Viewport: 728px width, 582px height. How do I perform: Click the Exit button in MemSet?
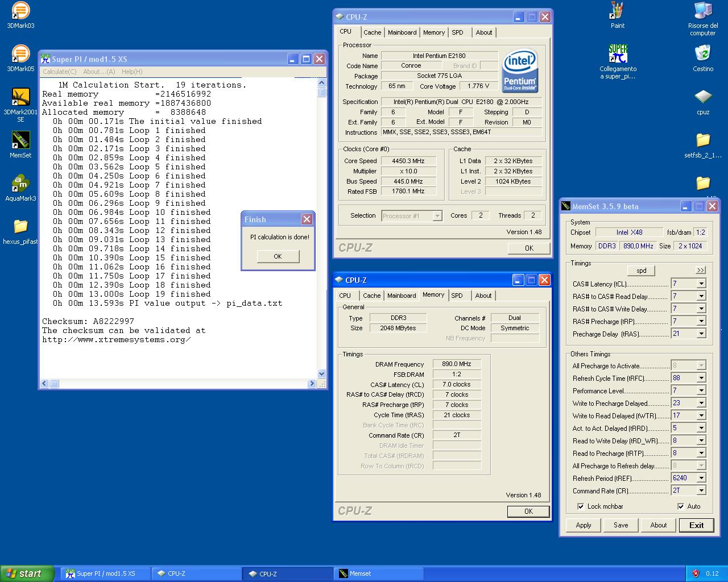(697, 525)
